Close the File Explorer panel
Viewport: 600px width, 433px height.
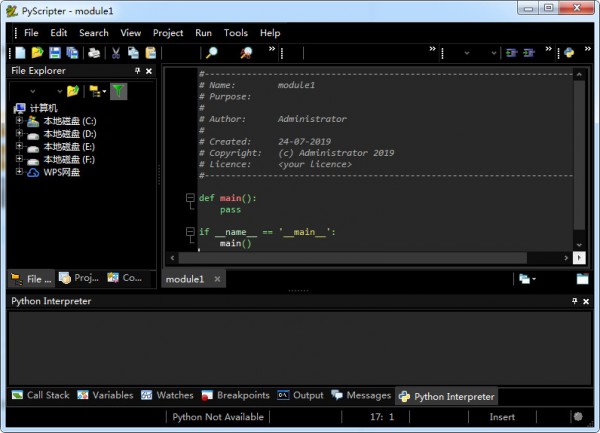149,72
